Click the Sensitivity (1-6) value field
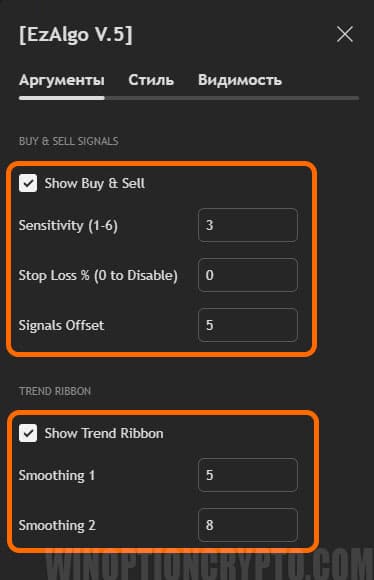 pos(248,225)
